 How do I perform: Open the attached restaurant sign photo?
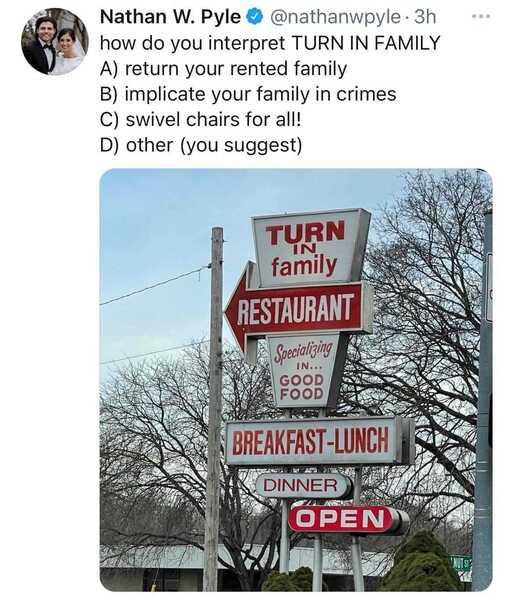[296, 380]
